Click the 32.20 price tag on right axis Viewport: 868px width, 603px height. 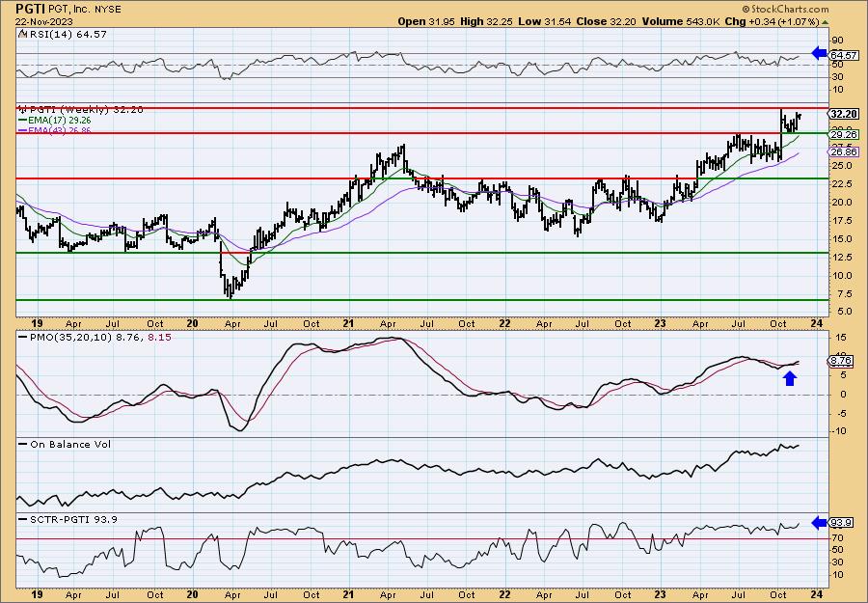844,114
